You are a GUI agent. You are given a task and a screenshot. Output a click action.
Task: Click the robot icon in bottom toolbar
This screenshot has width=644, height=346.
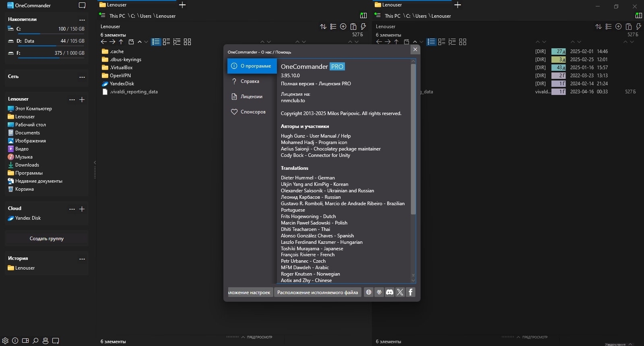(45, 341)
